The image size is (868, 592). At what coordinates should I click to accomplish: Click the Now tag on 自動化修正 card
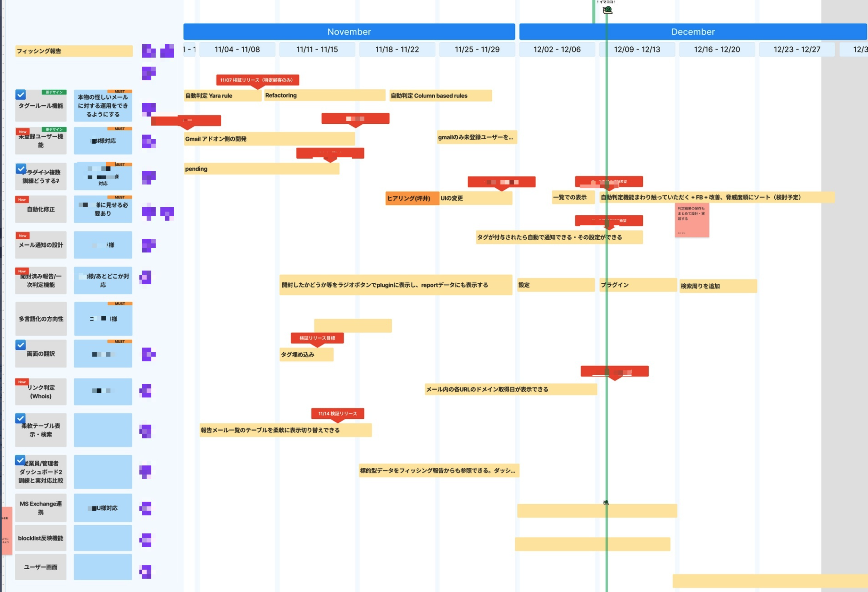pyautogui.click(x=22, y=200)
